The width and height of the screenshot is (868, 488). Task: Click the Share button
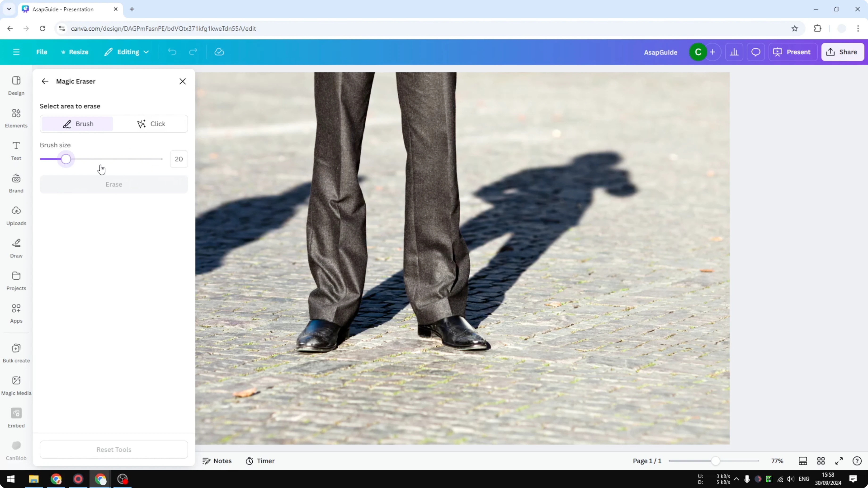pyautogui.click(x=842, y=52)
